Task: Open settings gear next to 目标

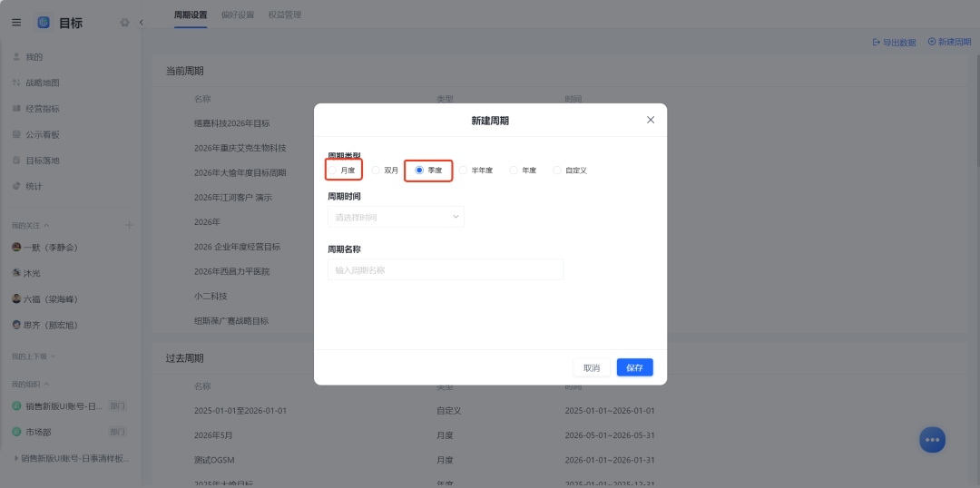Action: (124, 23)
